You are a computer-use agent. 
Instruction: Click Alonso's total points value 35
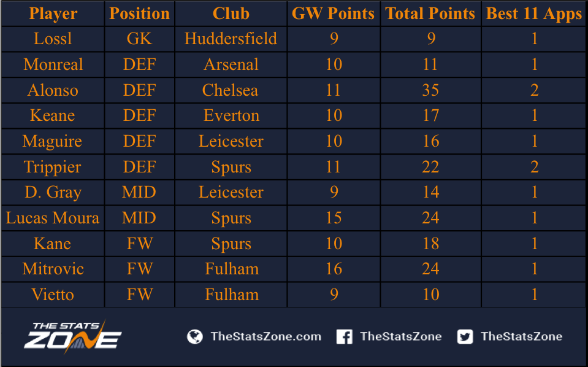[430, 90]
